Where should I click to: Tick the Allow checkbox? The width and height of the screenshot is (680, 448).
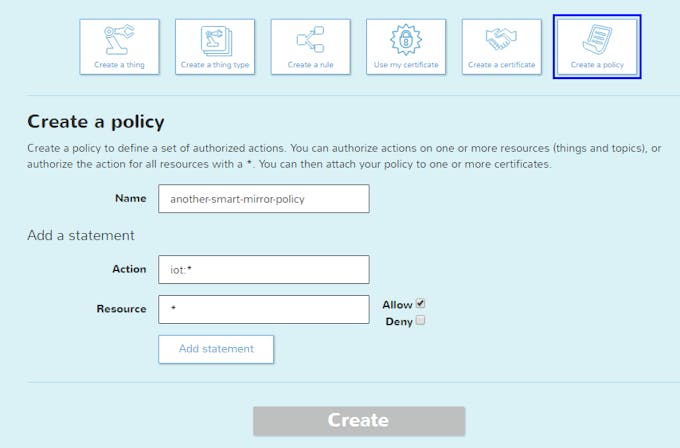point(420,303)
